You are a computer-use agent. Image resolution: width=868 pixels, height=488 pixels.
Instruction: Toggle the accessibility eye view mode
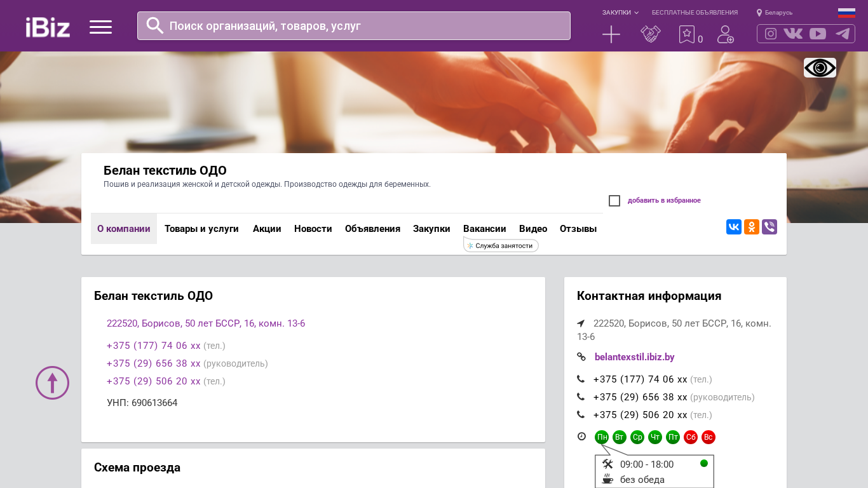coord(820,67)
